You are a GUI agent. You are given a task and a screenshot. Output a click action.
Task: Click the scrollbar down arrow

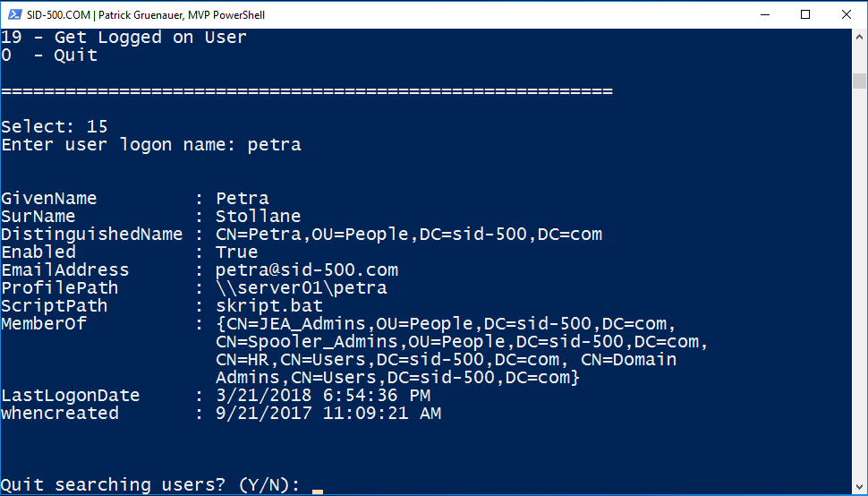pos(859,486)
